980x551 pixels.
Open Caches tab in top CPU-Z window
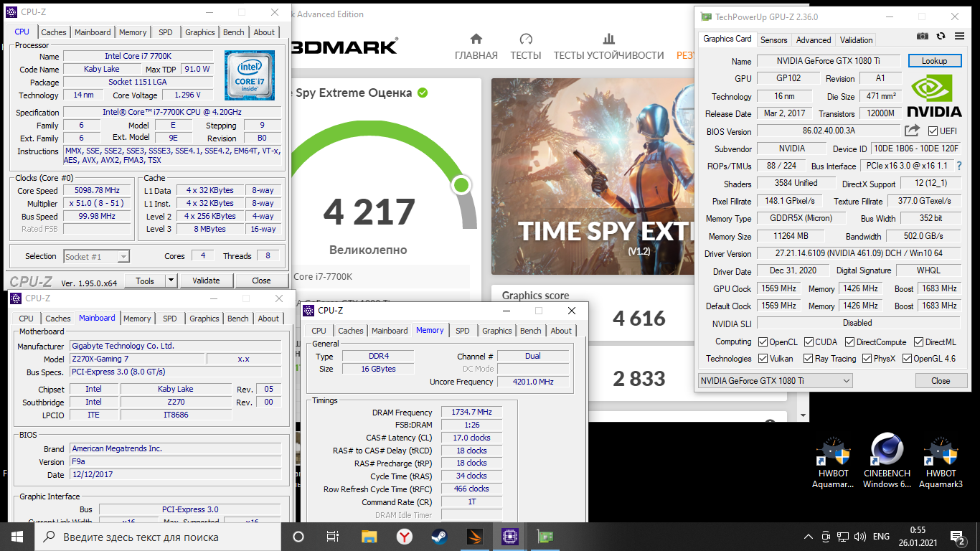[54, 32]
